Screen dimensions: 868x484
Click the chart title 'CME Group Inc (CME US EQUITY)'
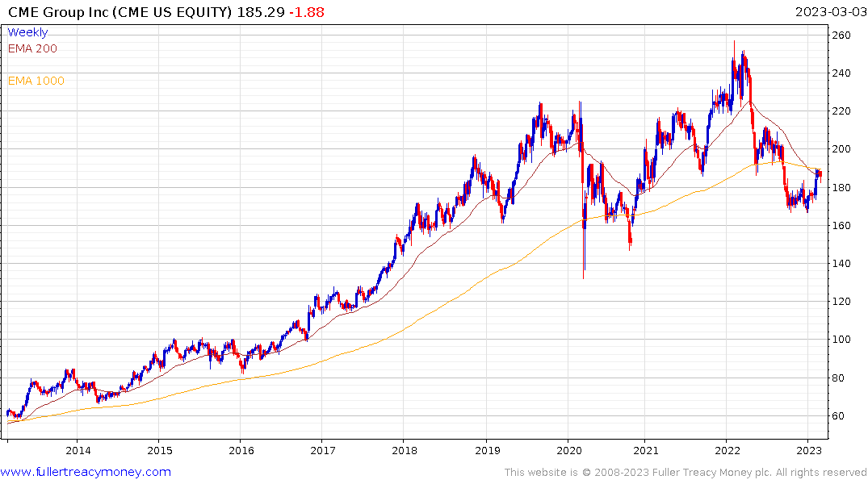tap(120, 12)
